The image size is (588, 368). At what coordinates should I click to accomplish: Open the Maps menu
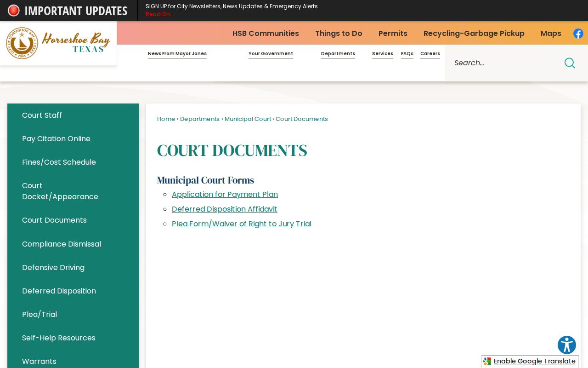pyautogui.click(x=551, y=33)
